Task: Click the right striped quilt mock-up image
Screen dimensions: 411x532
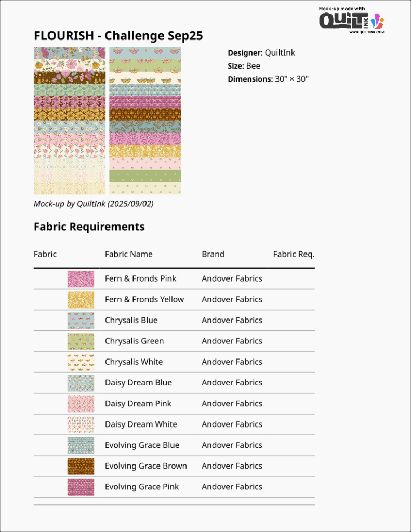Action: pyautogui.click(x=145, y=121)
